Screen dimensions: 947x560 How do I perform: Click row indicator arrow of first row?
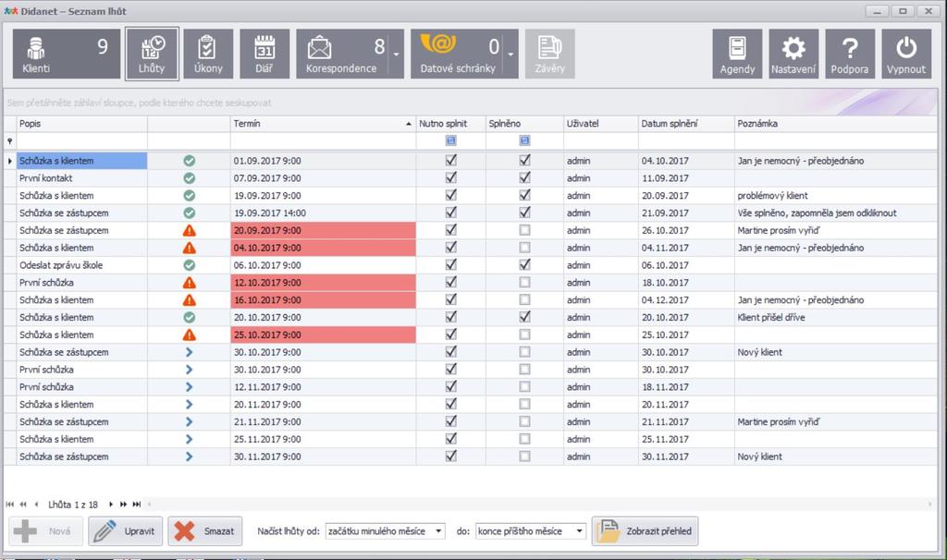tap(9, 161)
